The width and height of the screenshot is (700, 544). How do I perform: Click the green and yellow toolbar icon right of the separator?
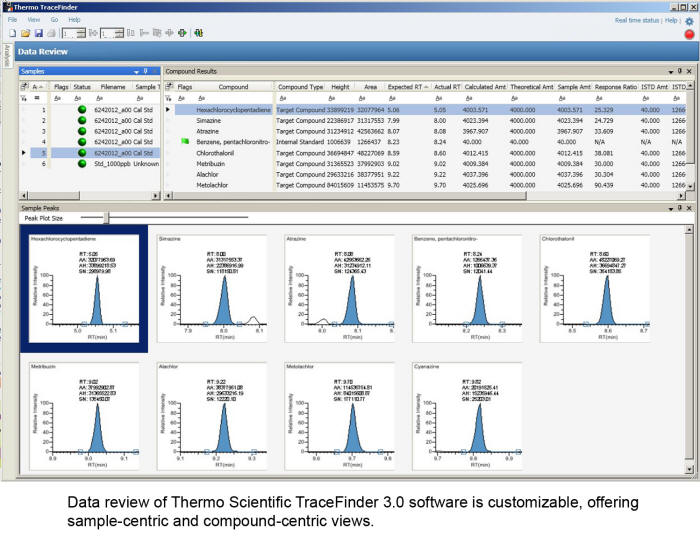[x=199, y=33]
